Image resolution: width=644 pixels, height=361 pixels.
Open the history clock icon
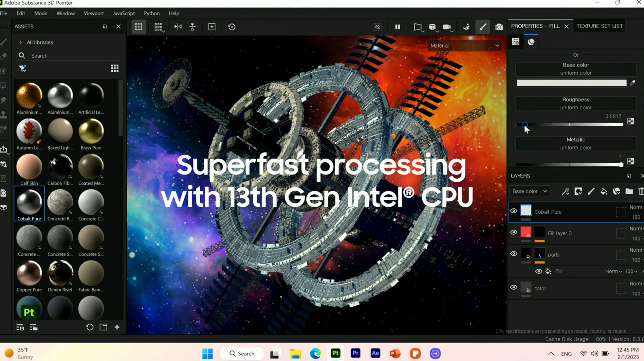coord(232,27)
